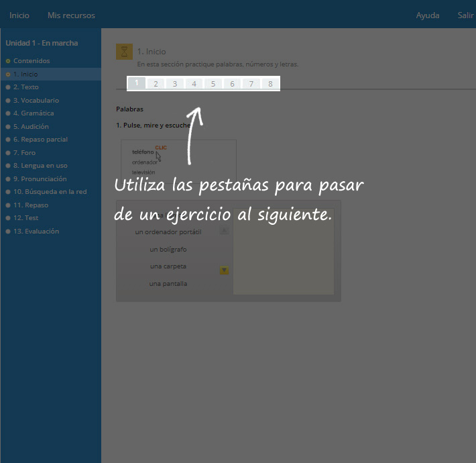Click the gray up arrow button
Screen dimensions: 476x463
tap(225, 231)
